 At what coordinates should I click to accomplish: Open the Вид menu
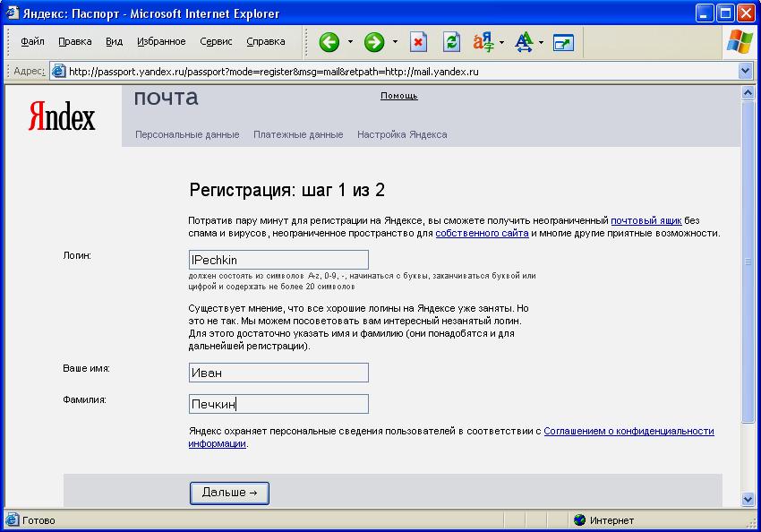pyautogui.click(x=114, y=42)
